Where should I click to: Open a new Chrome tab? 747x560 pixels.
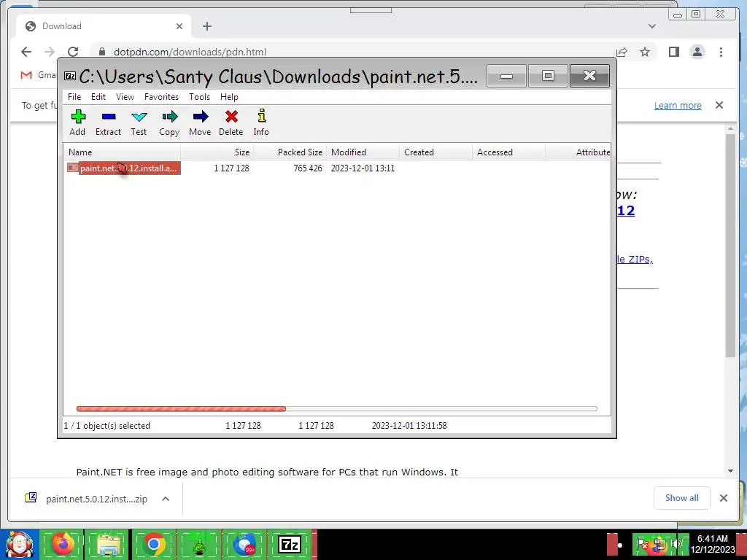206,26
